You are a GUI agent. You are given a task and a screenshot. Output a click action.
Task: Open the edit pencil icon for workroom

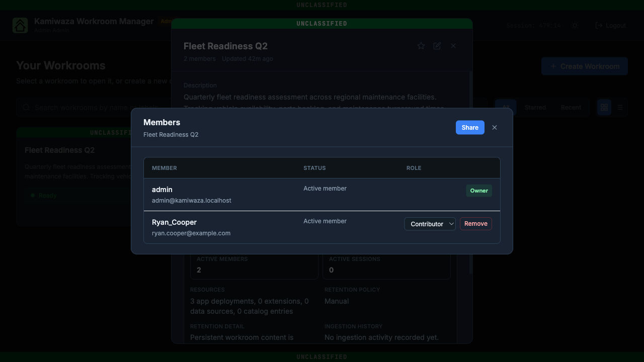(437, 46)
